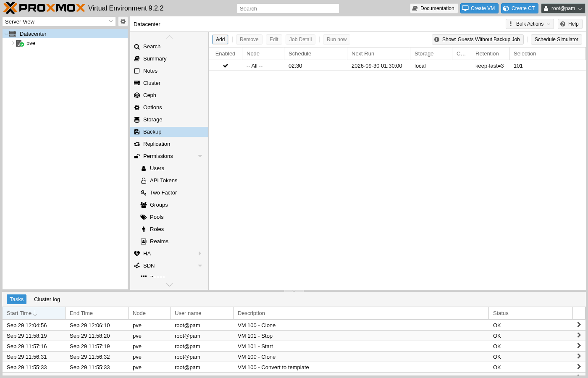Screen dimensions: 588x378
Task: Show Guests Without Backup Job
Action: [x=478, y=39]
